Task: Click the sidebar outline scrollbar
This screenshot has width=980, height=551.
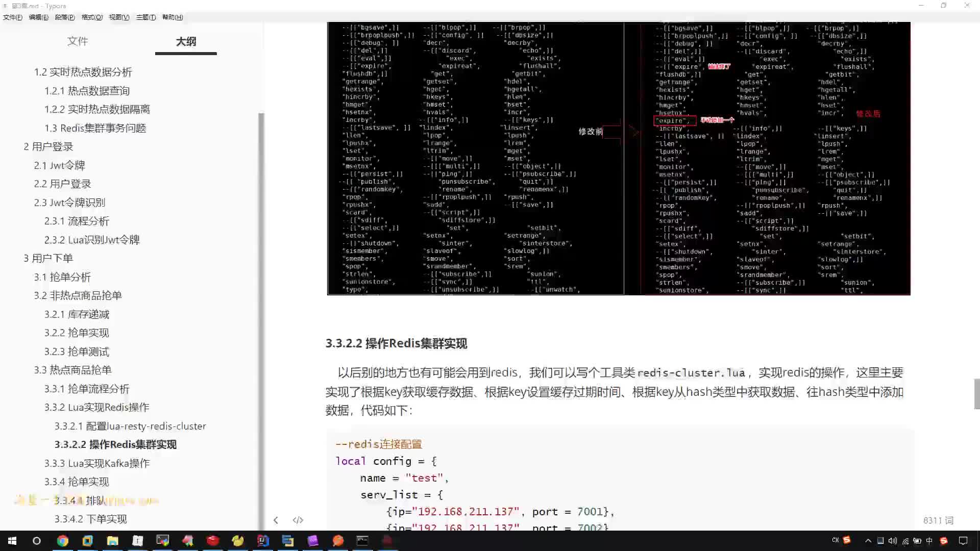Action: coord(261,321)
